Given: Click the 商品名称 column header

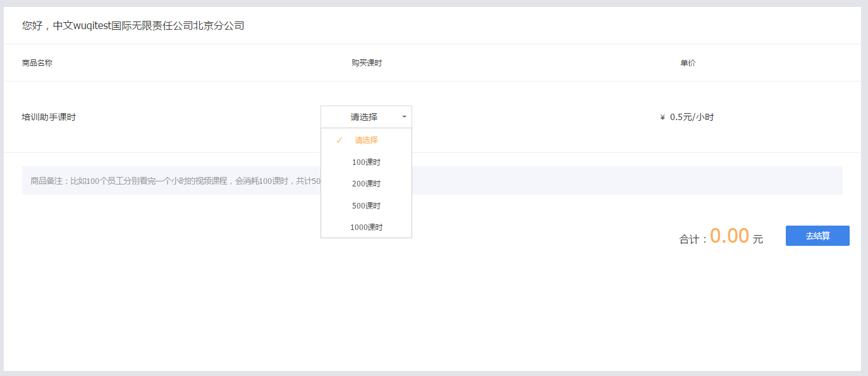Looking at the screenshot, I should coord(37,63).
